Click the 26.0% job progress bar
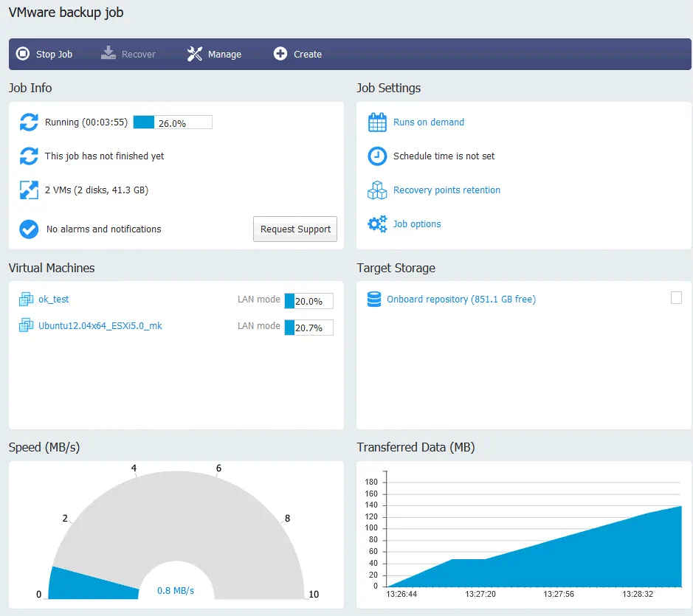Image resolution: width=693 pixels, height=616 pixels. pyautogui.click(x=173, y=122)
